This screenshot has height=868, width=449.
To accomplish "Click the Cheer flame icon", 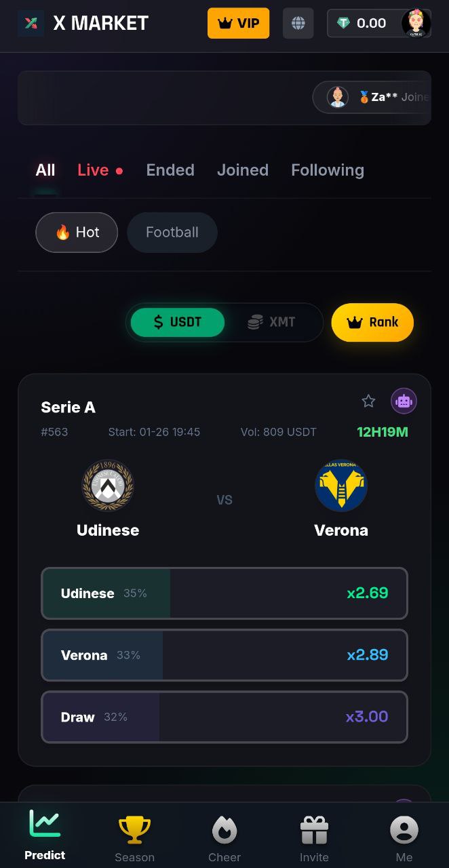I will pos(224,828).
